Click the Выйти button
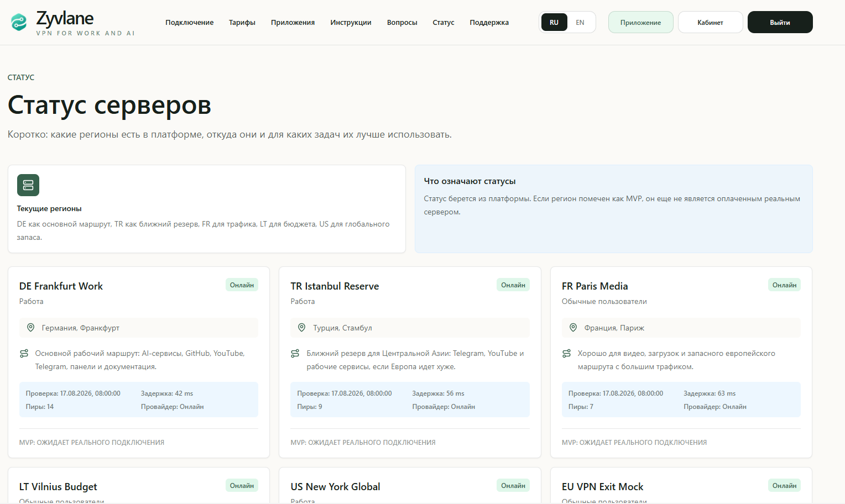This screenshot has height=504, width=845. coord(780,22)
